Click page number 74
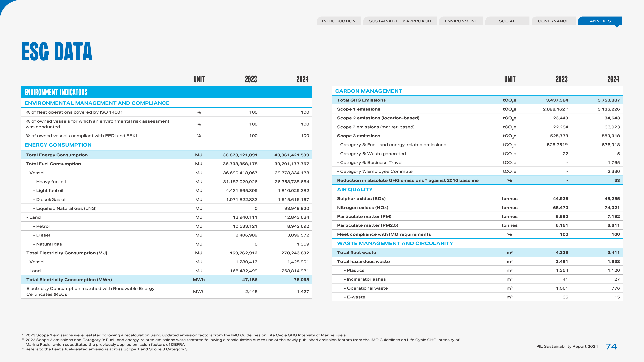 coord(611,347)
